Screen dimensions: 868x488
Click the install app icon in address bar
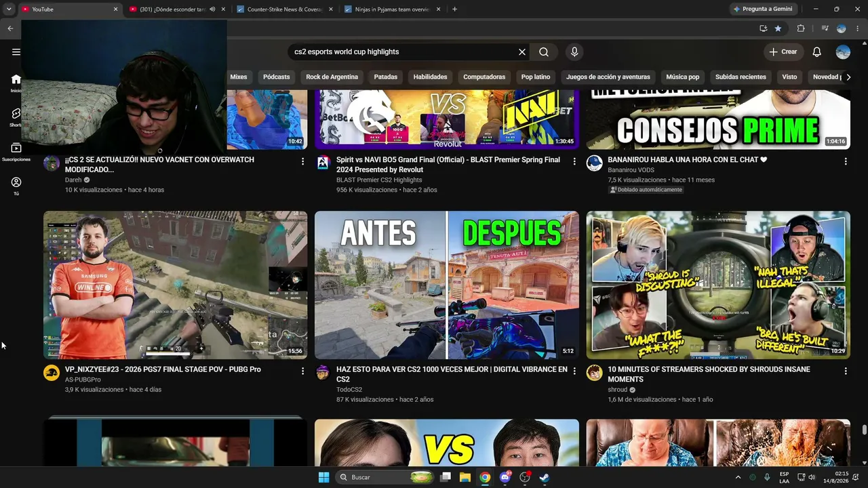(763, 28)
